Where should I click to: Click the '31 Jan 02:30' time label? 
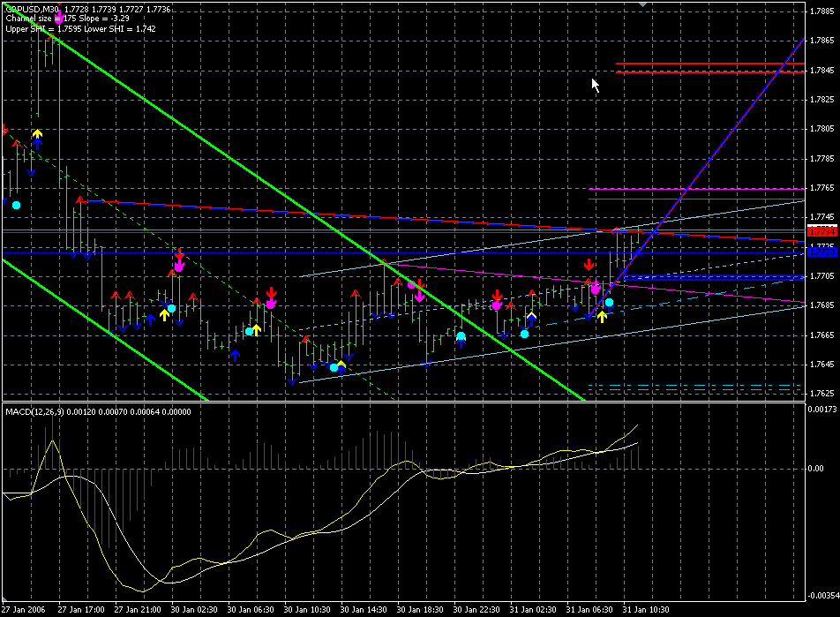click(x=533, y=609)
